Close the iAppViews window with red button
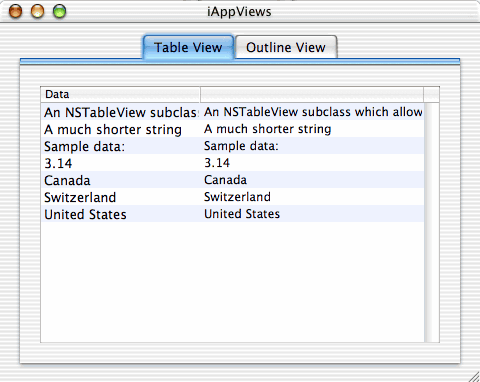Viewport: 480px width, 382px height. pyautogui.click(x=15, y=12)
